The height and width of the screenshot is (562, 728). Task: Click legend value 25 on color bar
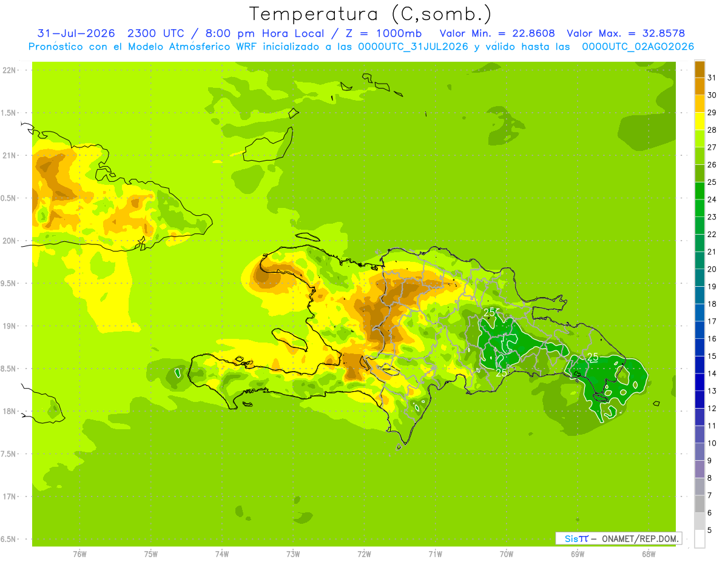(712, 182)
